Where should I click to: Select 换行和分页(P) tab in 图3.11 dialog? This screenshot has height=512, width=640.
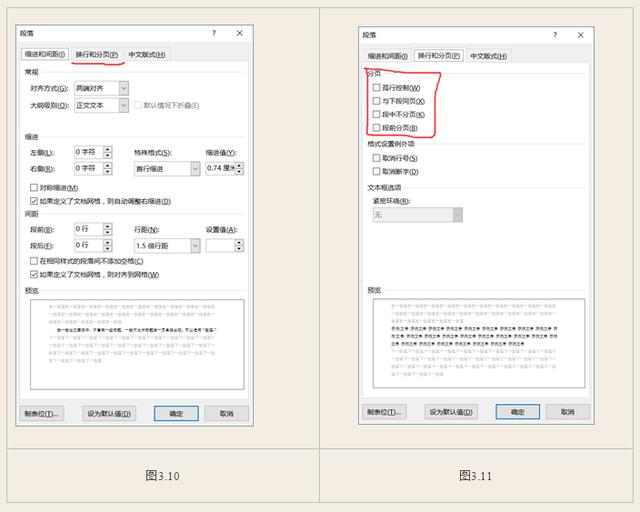tap(439, 56)
